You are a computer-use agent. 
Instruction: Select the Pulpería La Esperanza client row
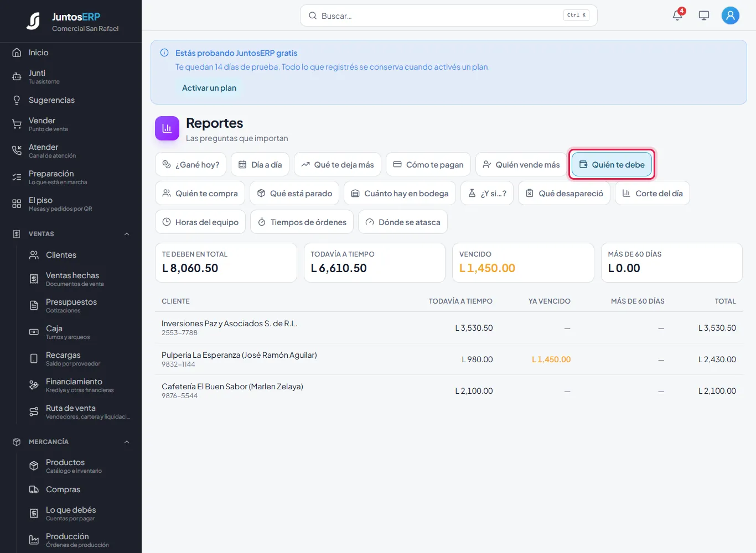449,359
